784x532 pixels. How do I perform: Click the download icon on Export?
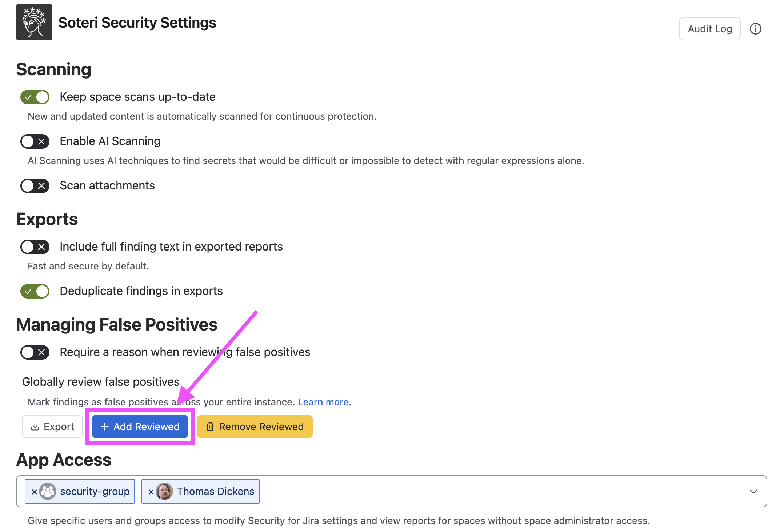point(35,427)
